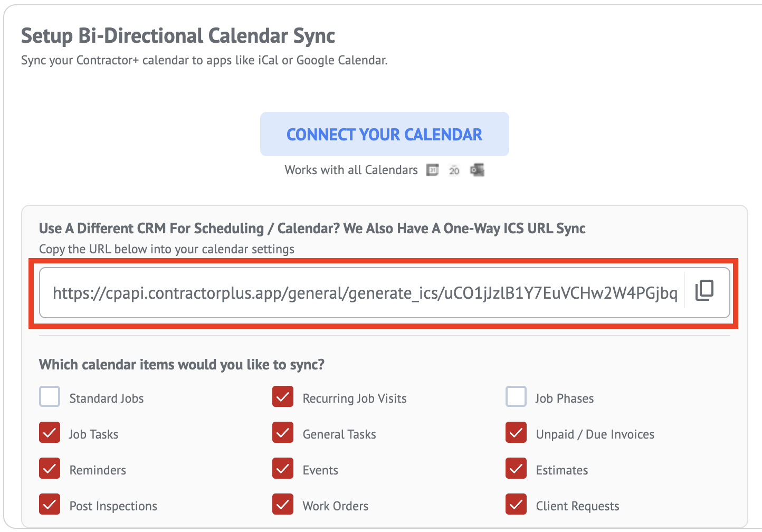Click the iCal calendar icon showing 20

coord(454,170)
